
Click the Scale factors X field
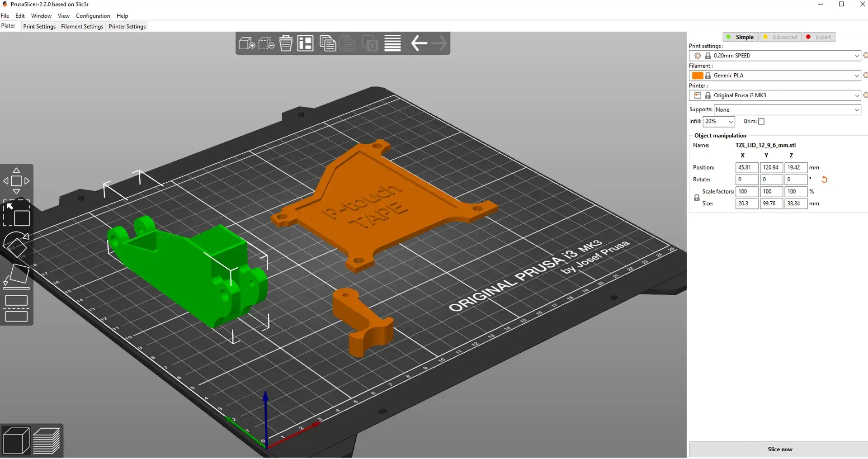click(747, 191)
